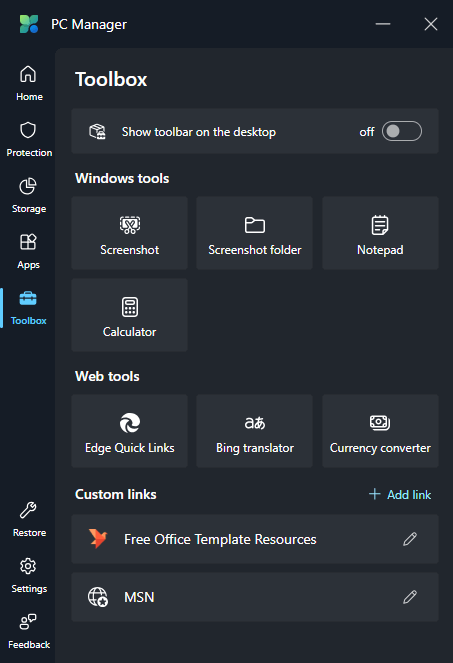The height and width of the screenshot is (663, 453).
Task: Edit the MSN custom link
Action: coord(410,597)
